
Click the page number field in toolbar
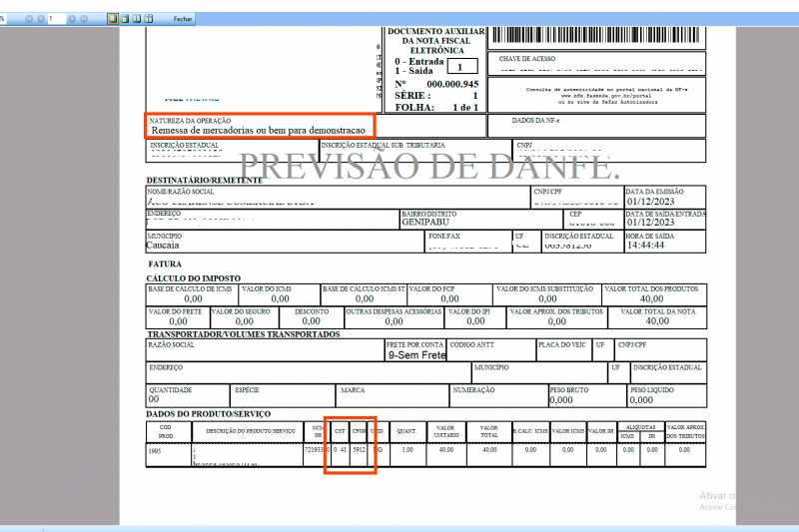(x=57, y=19)
